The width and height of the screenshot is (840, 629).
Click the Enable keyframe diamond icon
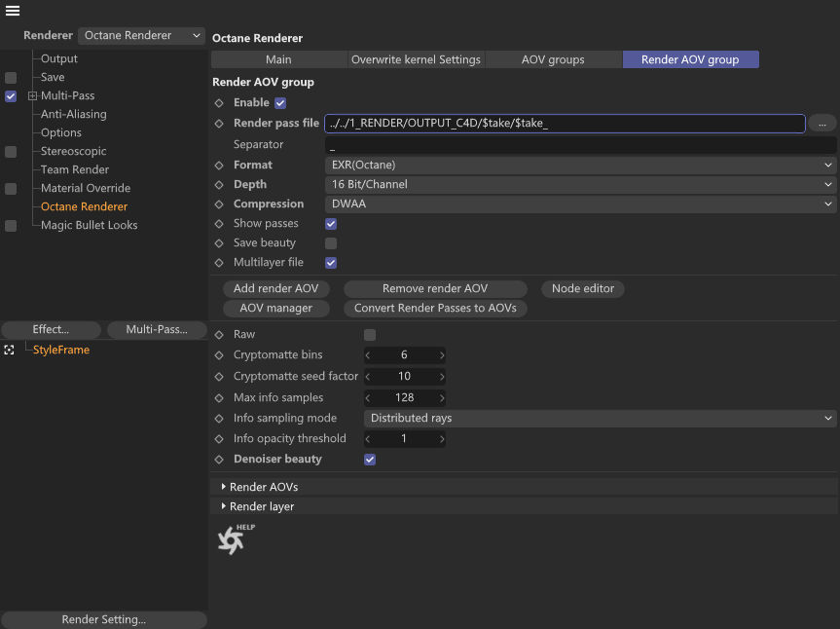219,102
